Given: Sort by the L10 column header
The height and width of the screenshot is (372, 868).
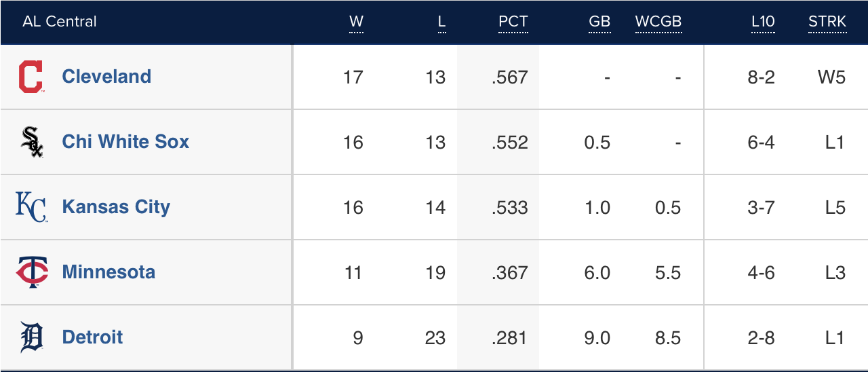Looking at the screenshot, I should coord(763,22).
